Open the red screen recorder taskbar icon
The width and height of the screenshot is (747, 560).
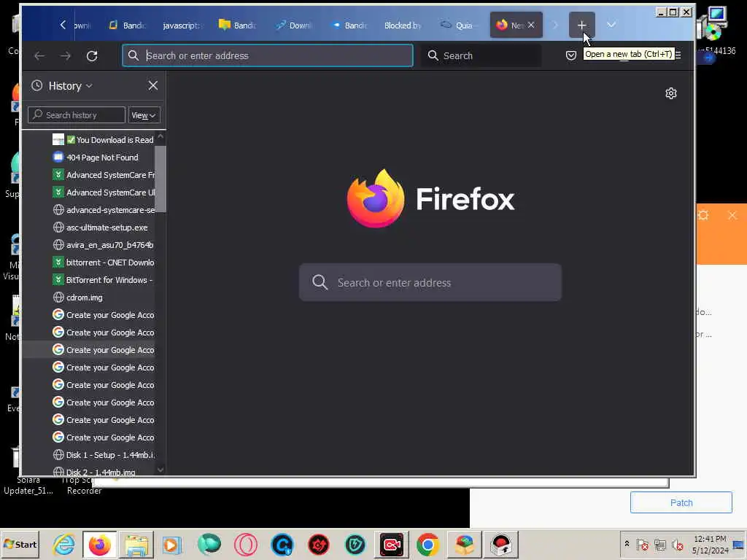[x=391, y=545]
